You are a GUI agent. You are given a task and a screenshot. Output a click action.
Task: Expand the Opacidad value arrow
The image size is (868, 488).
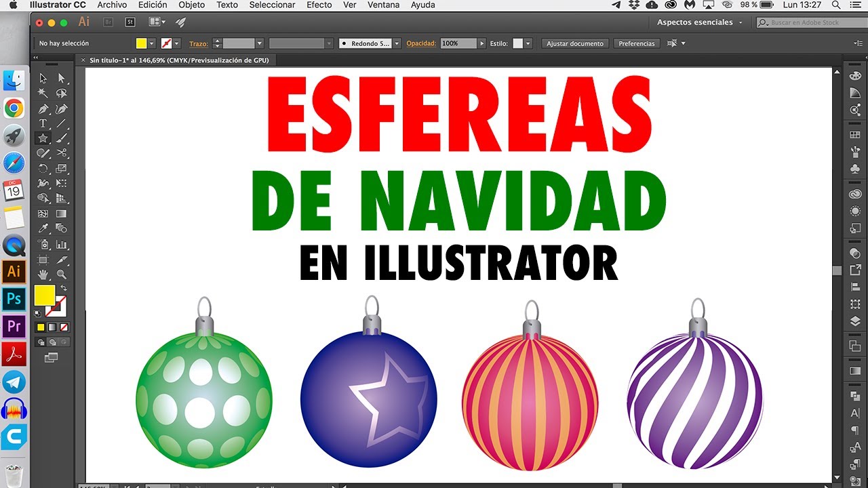click(481, 43)
